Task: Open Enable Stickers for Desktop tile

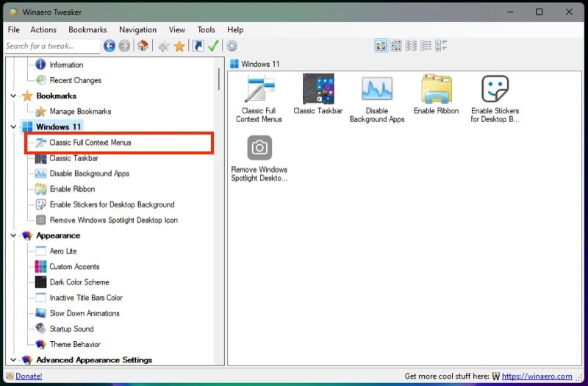Action: 495,99
